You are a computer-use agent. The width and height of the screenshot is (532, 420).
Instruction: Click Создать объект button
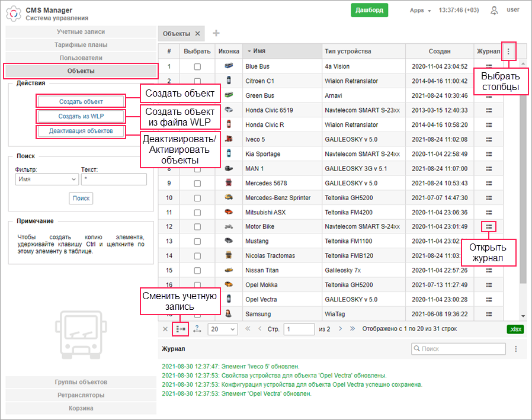(x=81, y=101)
